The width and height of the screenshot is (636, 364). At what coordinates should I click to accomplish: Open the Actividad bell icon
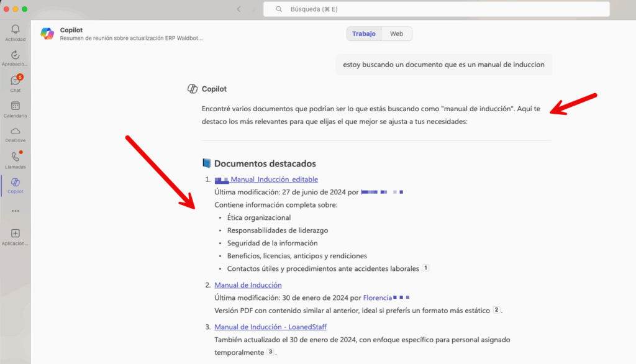pos(16,30)
